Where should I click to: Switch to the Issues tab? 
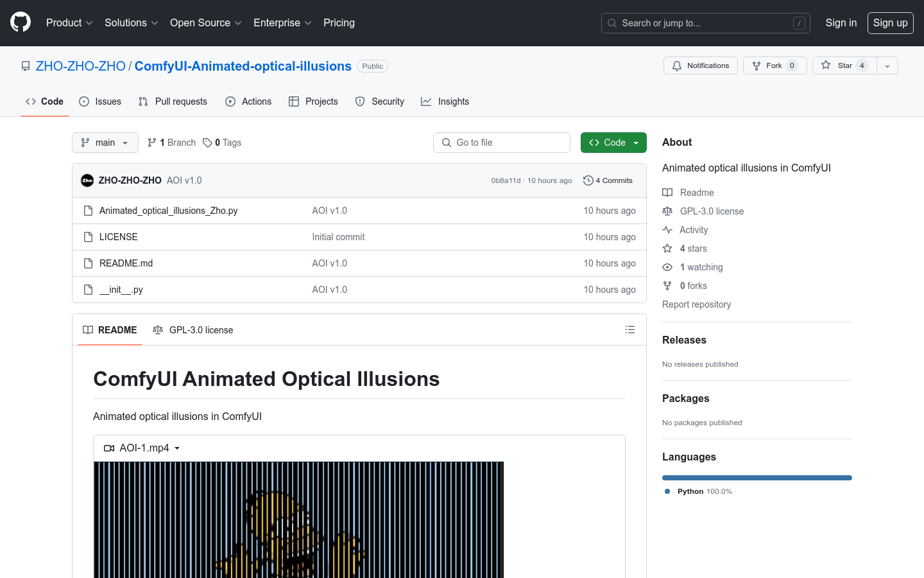[100, 101]
